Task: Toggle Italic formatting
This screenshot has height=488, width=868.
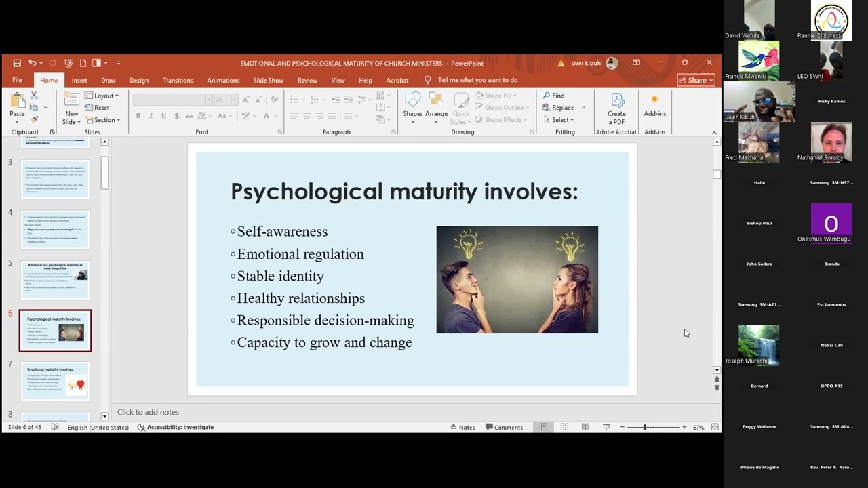Action: coord(151,116)
